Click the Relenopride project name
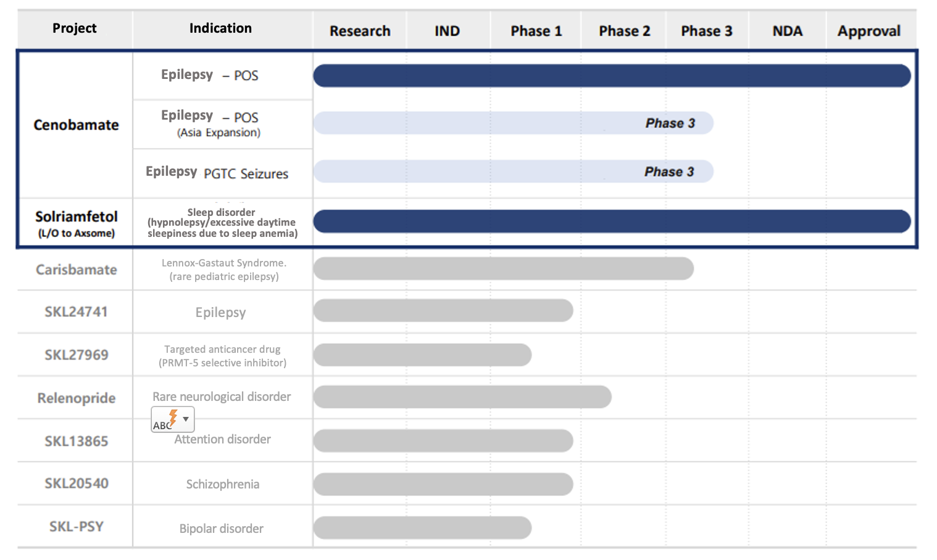This screenshot has width=937, height=560. (x=77, y=398)
